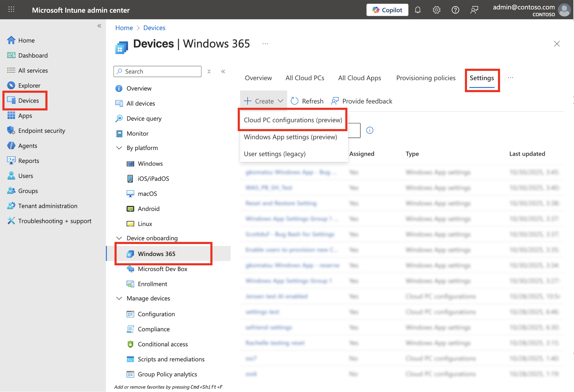Toggle the Create dropdown

(x=264, y=101)
